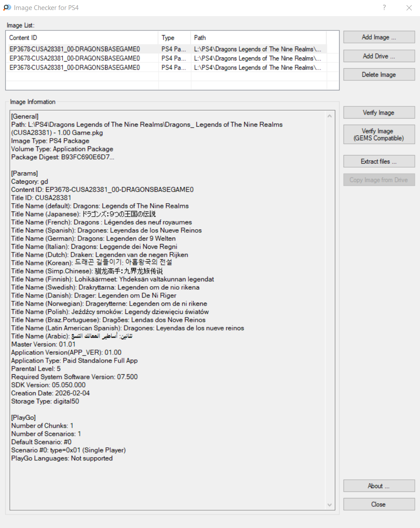Image resolution: width=420 pixels, height=528 pixels.
Task: Click scroll down arrow in Image Information box
Action: click(x=330, y=505)
